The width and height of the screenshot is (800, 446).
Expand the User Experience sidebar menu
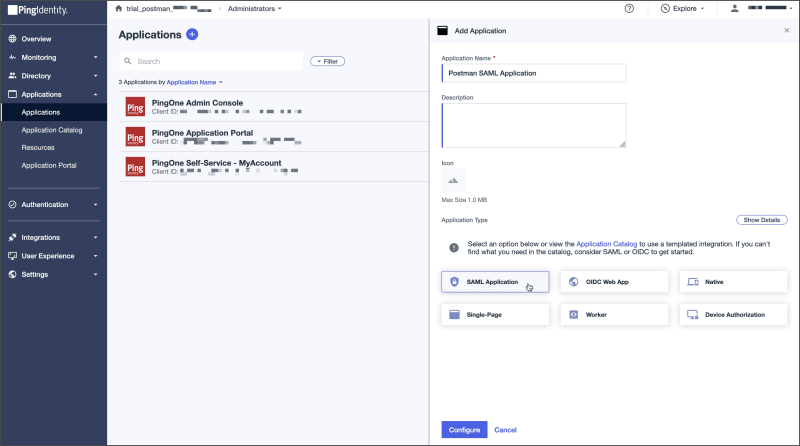95,256
